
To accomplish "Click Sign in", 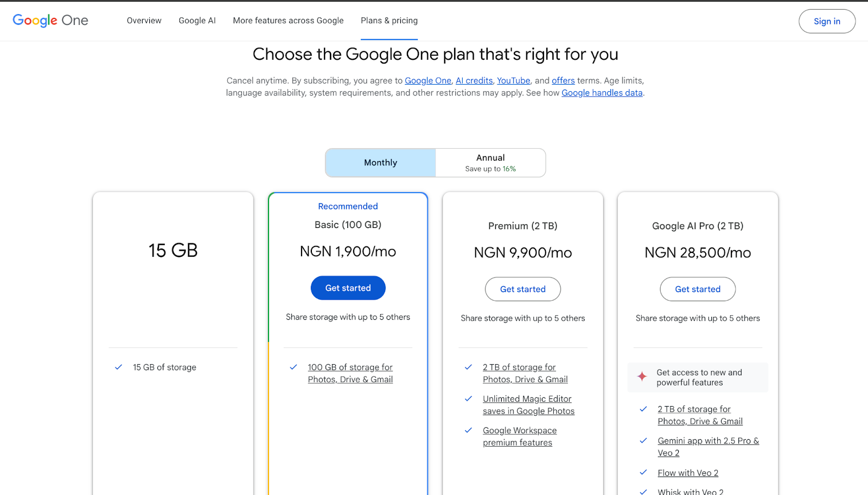I will 826,21.
